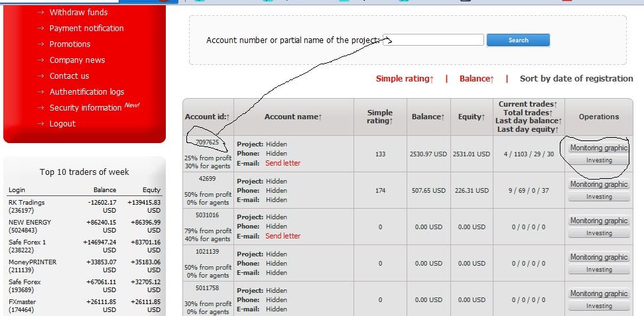Sort table by Equity column header
This screenshot has width=644, height=316.
[472, 117]
